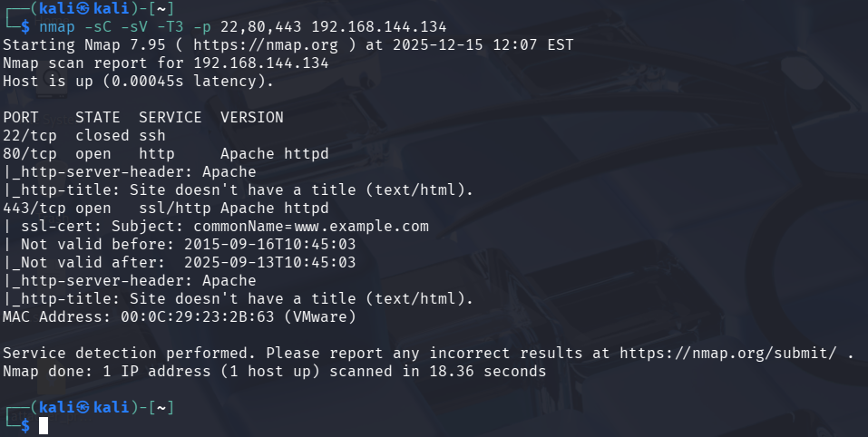Click the word nmap in the command
The height and width of the screenshot is (437, 868).
tap(56, 26)
